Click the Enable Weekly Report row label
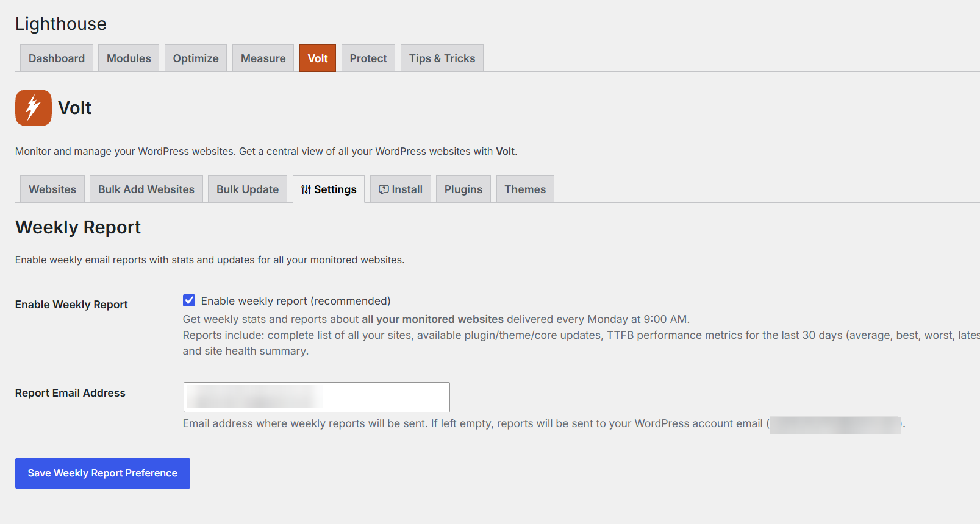This screenshot has height=524, width=980. pyautogui.click(x=71, y=305)
